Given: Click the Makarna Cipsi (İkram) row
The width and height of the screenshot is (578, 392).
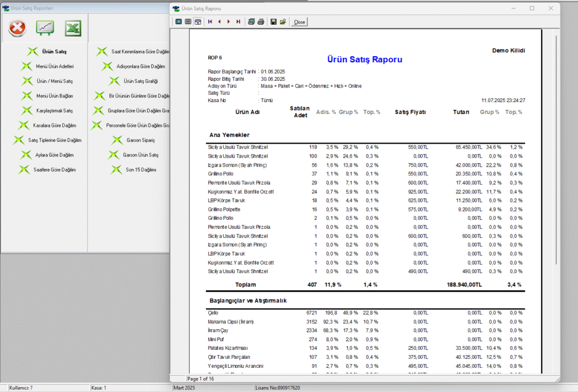Looking at the screenshot, I should [365, 322].
